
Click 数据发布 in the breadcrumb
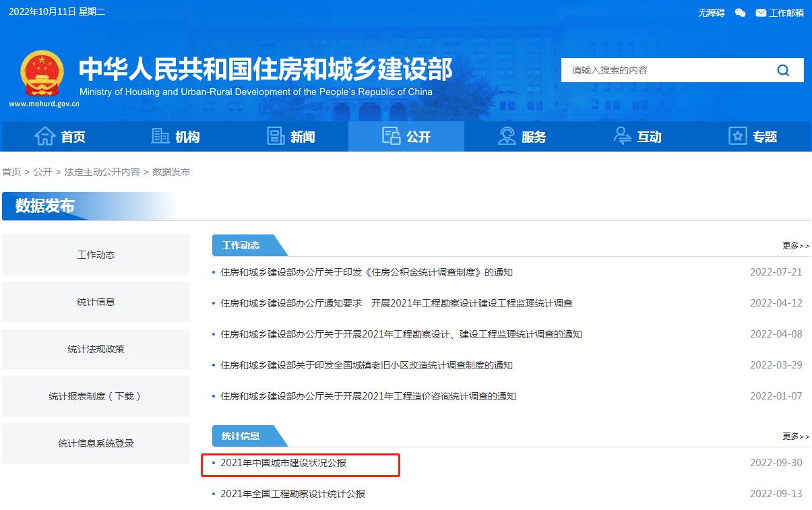[171, 172]
